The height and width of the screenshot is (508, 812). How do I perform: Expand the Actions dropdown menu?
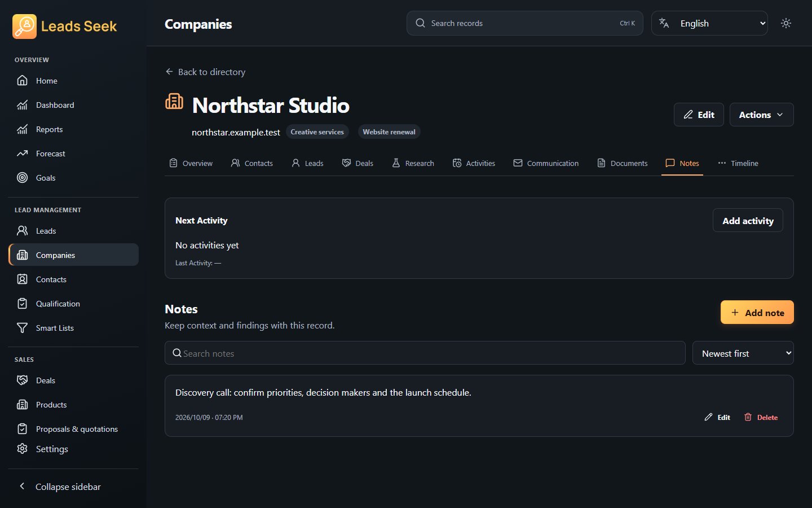761,115
